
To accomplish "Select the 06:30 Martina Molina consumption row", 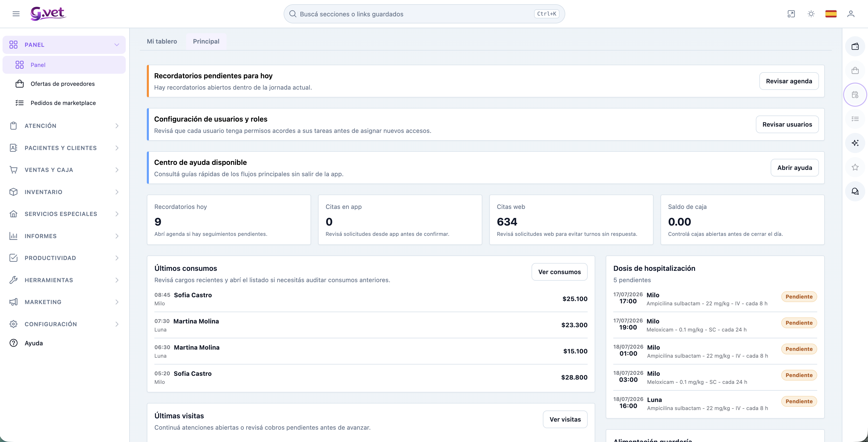I will (x=371, y=351).
